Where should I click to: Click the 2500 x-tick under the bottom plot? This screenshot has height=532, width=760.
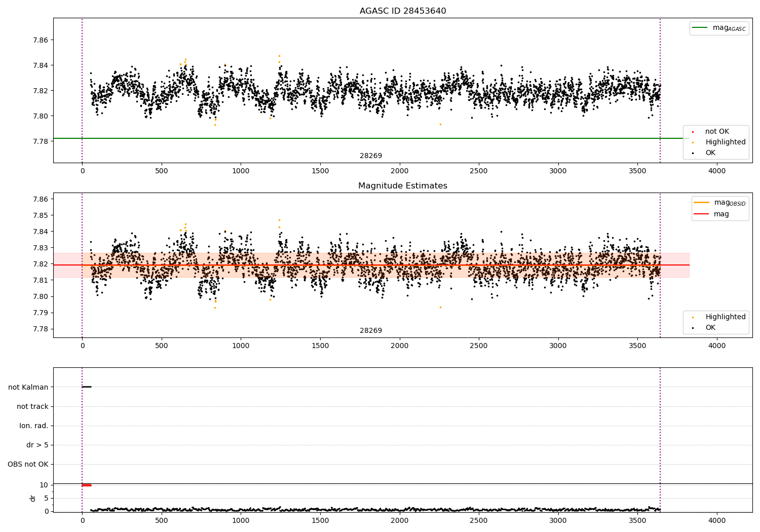pyautogui.click(x=479, y=520)
